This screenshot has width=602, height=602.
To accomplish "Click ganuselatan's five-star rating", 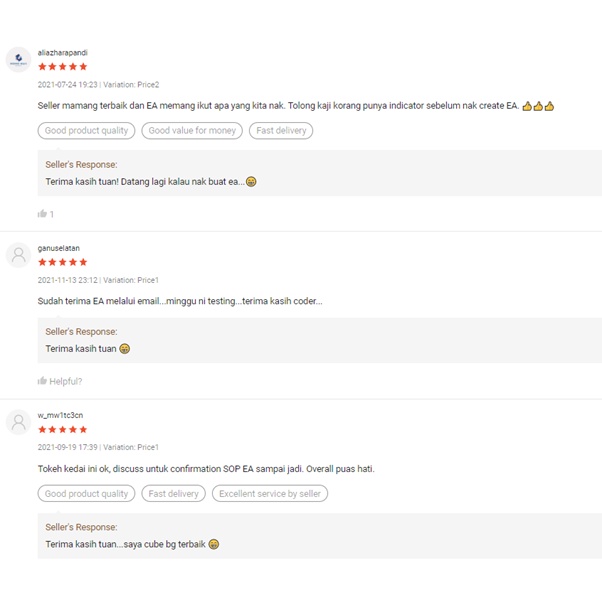I will pos(62,262).
